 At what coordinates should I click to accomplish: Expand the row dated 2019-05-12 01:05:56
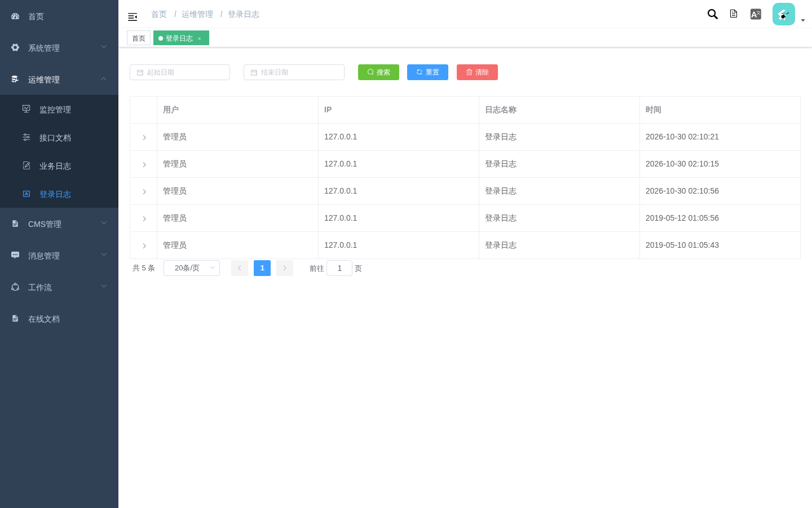[x=144, y=219]
